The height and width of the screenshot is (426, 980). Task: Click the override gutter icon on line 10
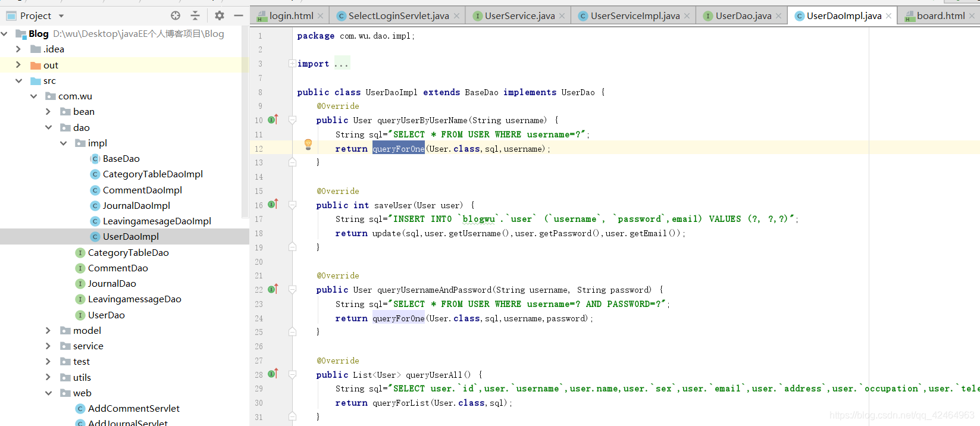point(273,120)
